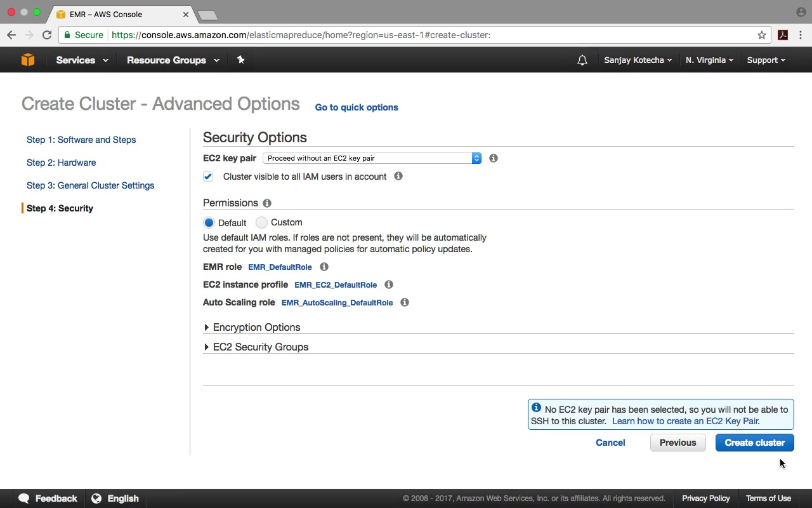Click the AWS cube home icon
This screenshot has height=508, width=812.
[x=28, y=60]
